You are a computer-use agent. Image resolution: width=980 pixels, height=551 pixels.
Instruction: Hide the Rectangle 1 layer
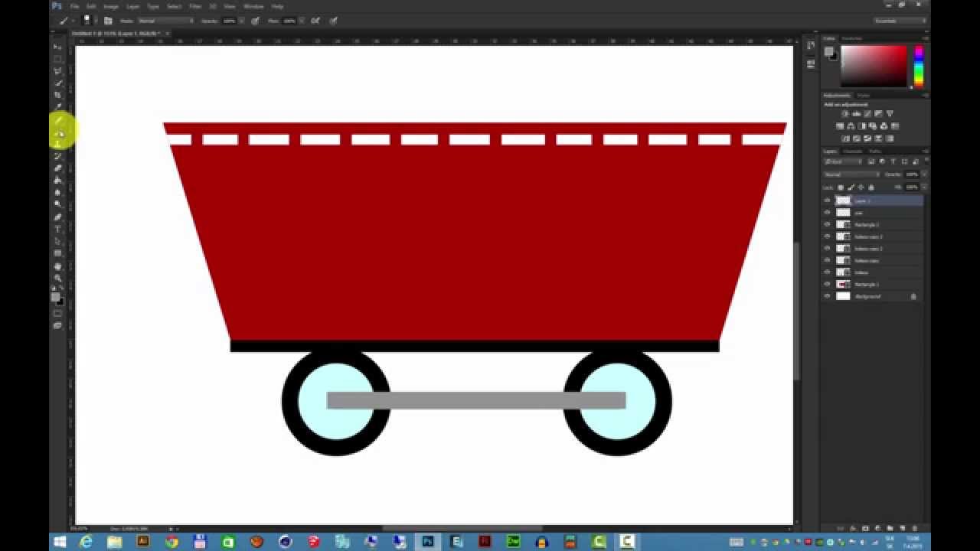pos(827,284)
